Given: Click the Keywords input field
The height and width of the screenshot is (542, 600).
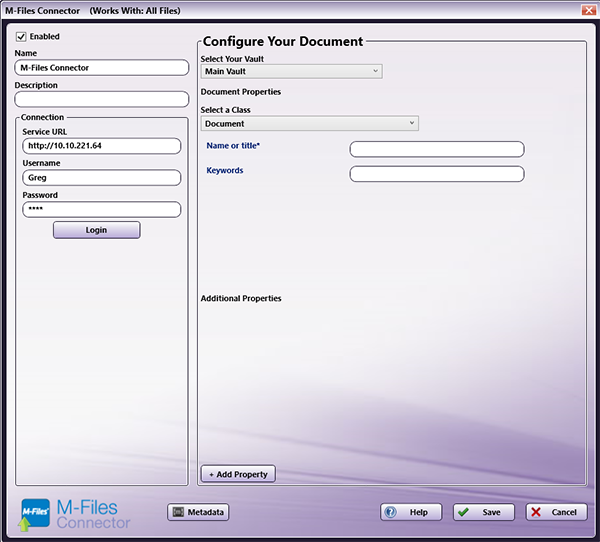Looking at the screenshot, I should (x=437, y=174).
